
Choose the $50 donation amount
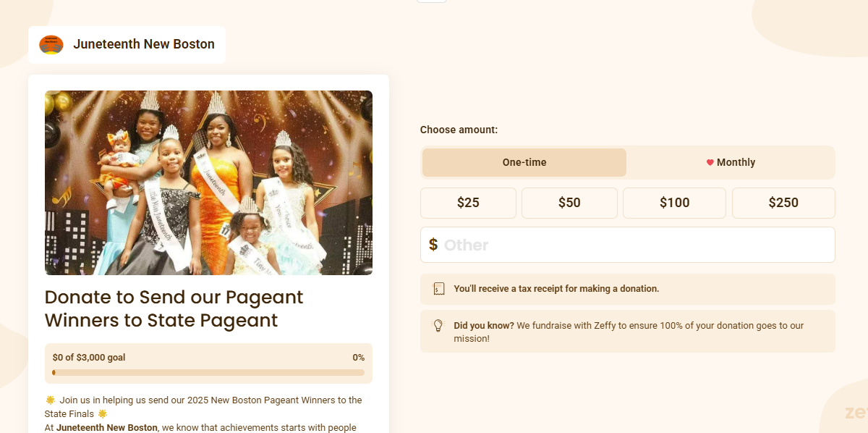click(x=569, y=203)
